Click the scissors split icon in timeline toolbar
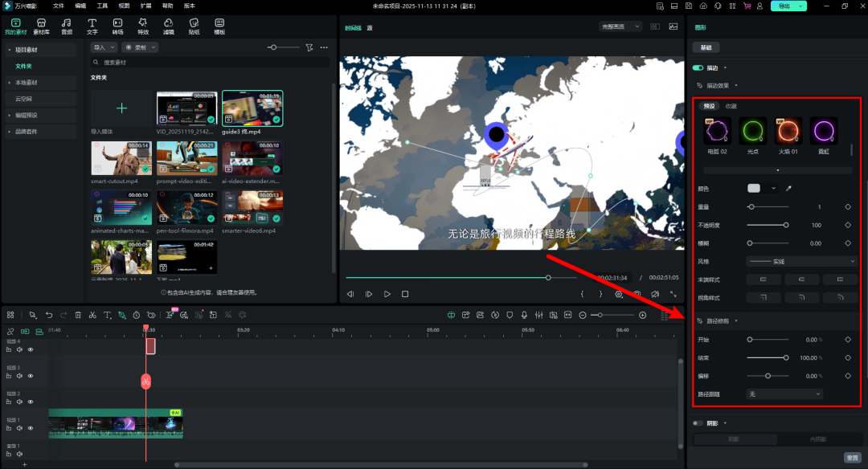This screenshot has width=868, height=469. click(x=93, y=315)
